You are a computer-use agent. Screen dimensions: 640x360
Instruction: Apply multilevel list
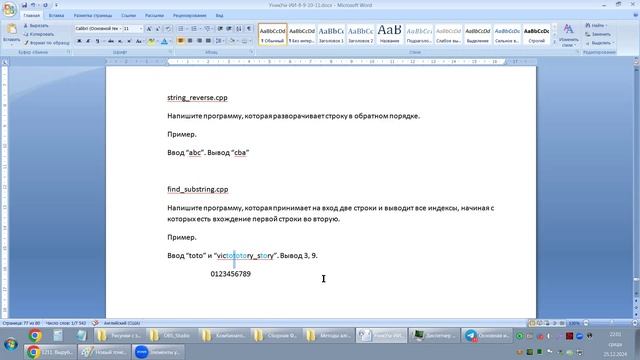(x=207, y=29)
